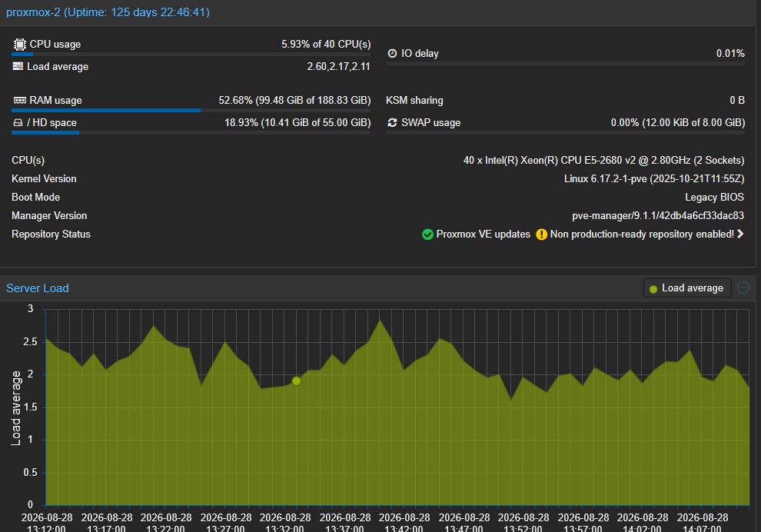Click the 'Legacy BIOS' boot mode value
The height and width of the screenshot is (532, 761).
click(x=714, y=197)
